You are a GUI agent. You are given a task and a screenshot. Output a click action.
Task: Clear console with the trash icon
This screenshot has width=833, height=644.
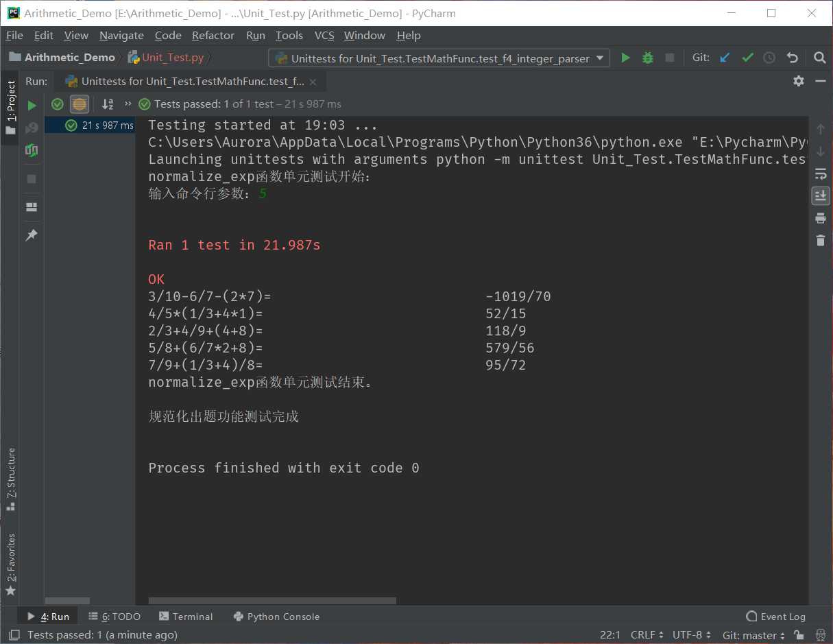coord(821,240)
